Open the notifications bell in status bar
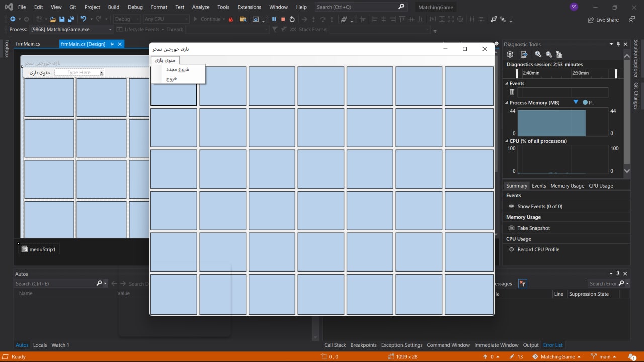 tap(632, 357)
